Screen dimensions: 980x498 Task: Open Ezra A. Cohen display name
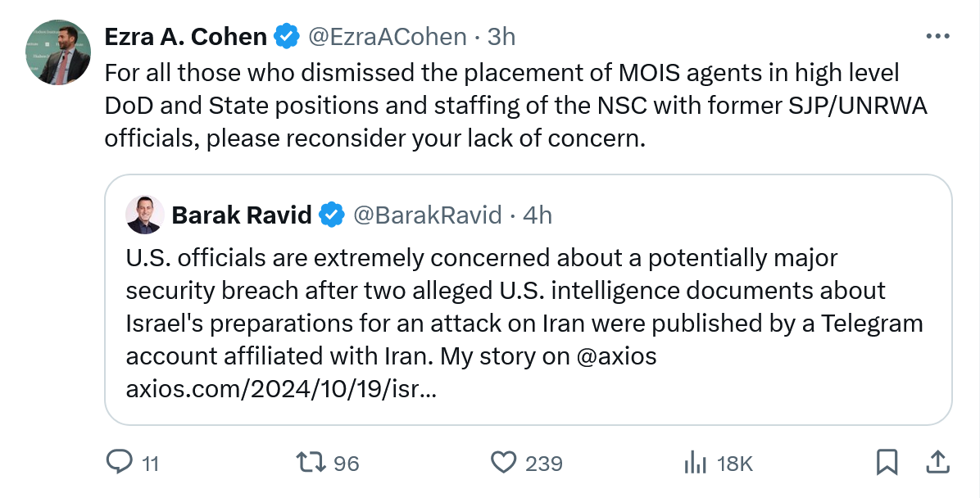pos(186,37)
